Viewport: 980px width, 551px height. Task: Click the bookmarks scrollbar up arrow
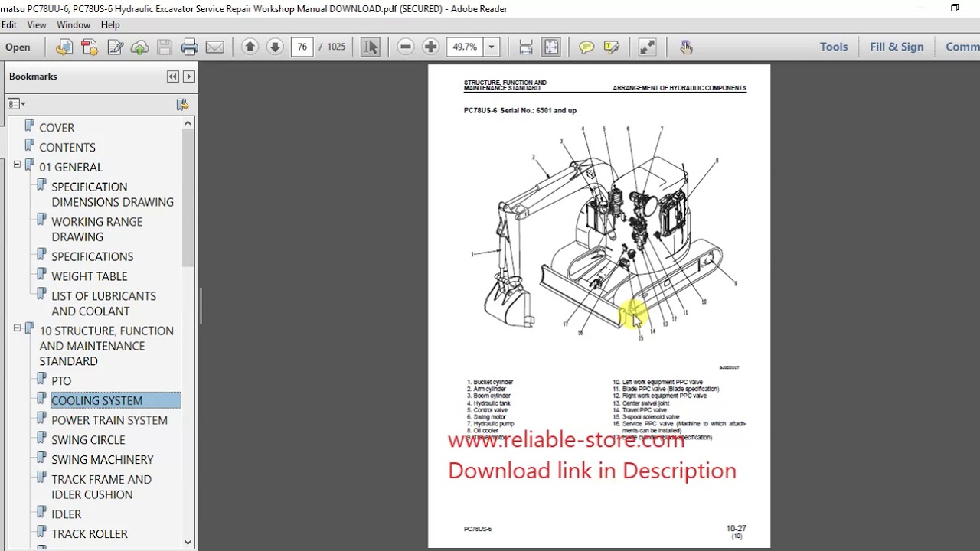click(188, 122)
